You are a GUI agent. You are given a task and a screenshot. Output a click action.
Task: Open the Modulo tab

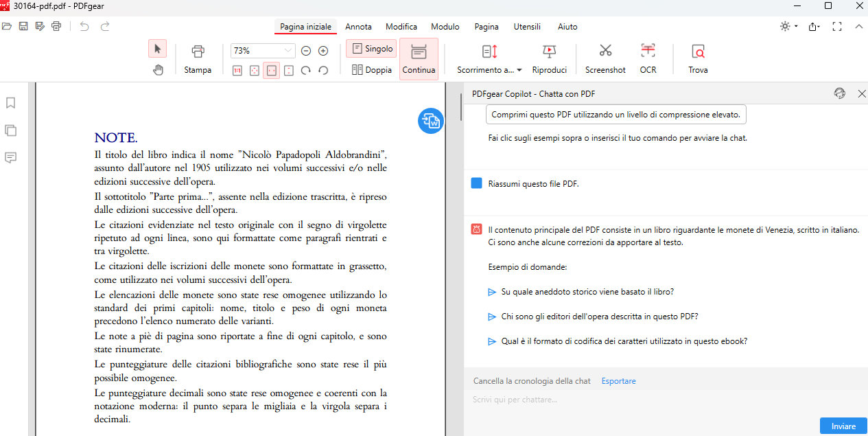(x=445, y=27)
